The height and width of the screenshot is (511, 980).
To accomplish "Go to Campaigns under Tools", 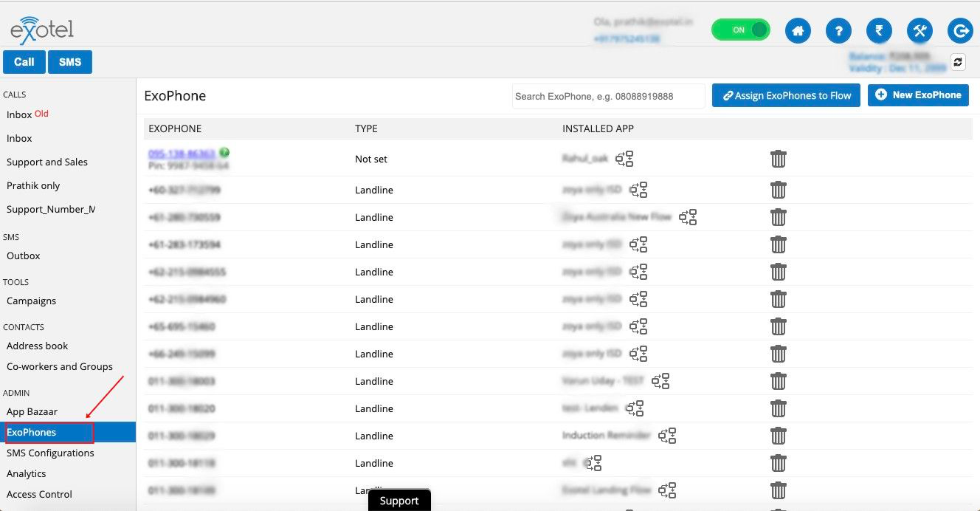I will [32, 301].
